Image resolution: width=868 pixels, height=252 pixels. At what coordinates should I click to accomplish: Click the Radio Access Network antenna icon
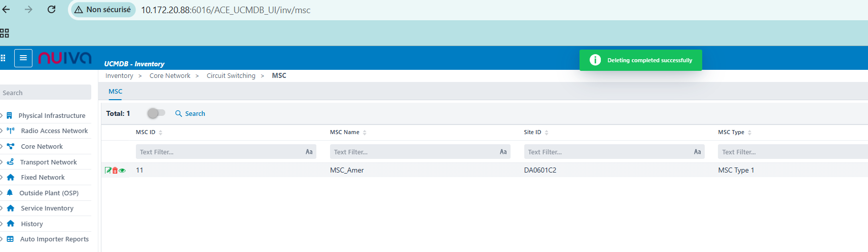coord(10,131)
